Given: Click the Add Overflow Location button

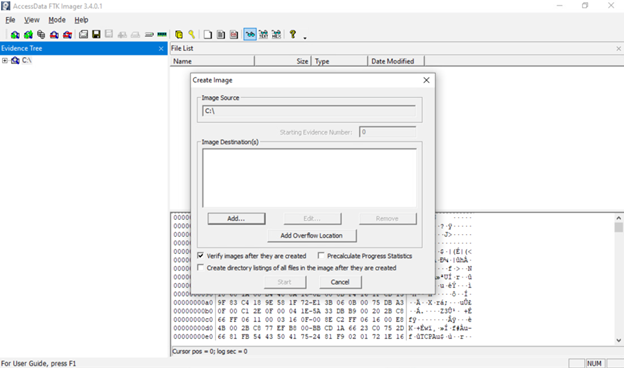Looking at the screenshot, I should [x=312, y=236].
